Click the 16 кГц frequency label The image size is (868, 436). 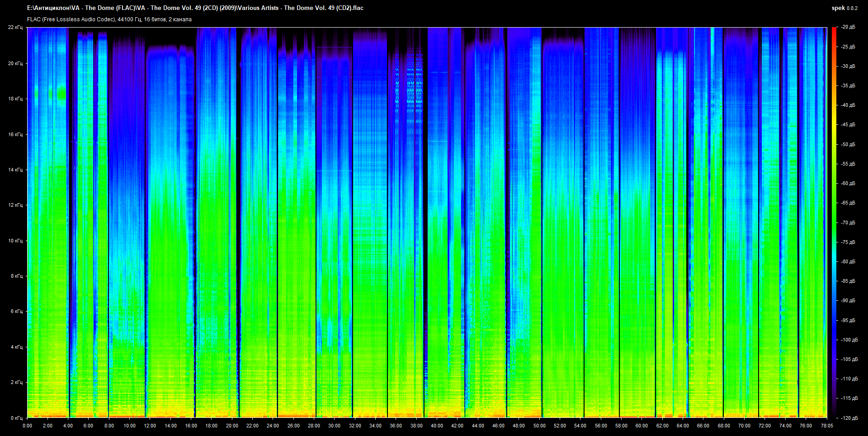click(x=15, y=134)
